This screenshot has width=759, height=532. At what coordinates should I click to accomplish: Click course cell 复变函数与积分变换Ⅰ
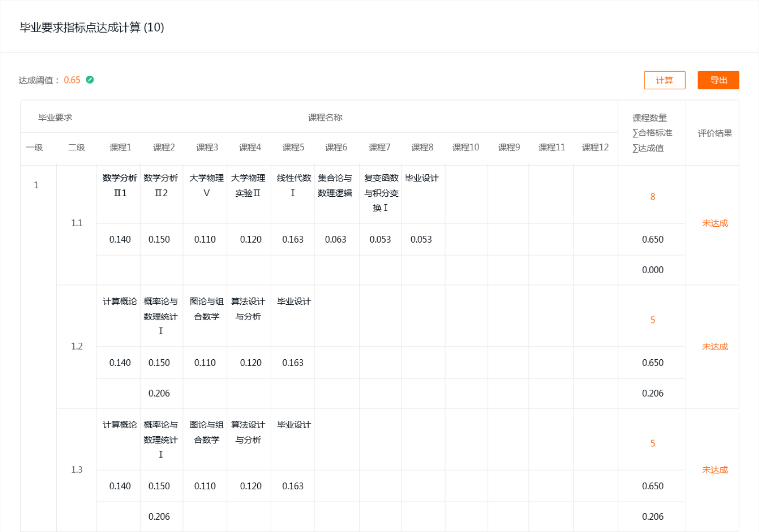click(381, 193)
